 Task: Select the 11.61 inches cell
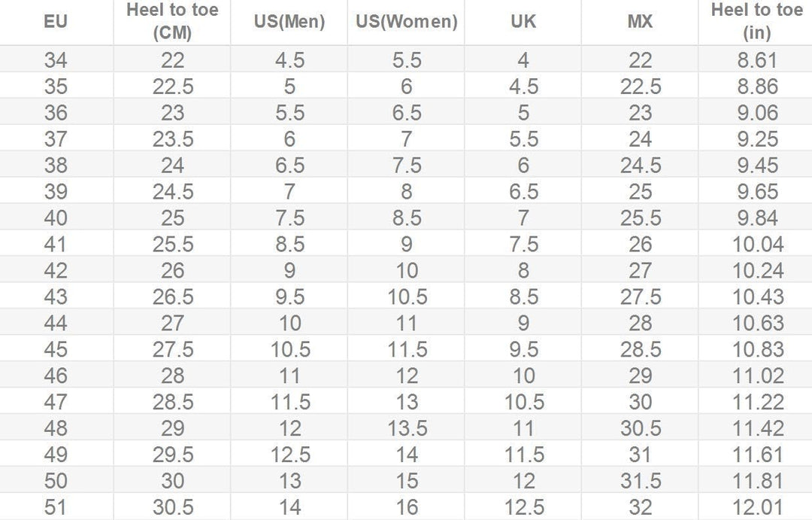pyautogui.click(x=756, y=455)
